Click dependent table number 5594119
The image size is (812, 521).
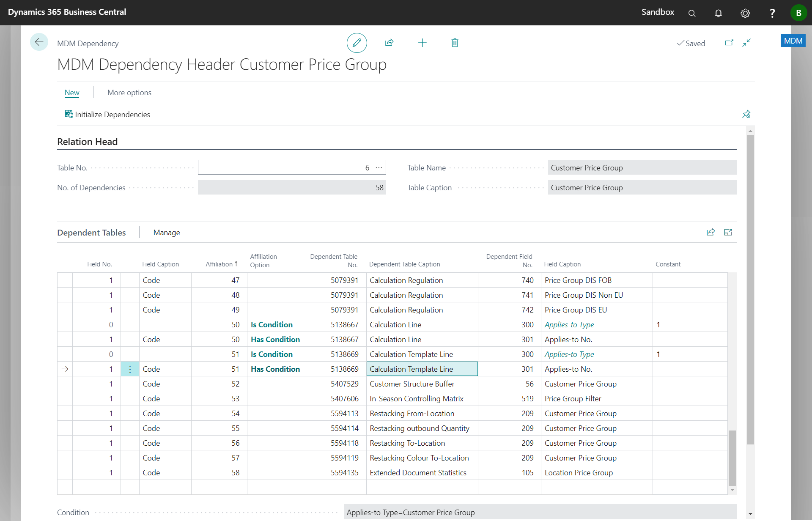pos(335,458)
